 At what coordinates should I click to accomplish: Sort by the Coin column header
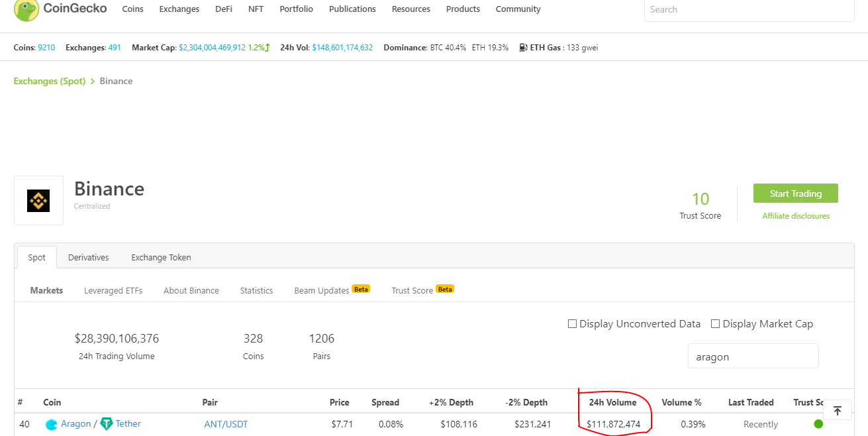tap(52, 402)
